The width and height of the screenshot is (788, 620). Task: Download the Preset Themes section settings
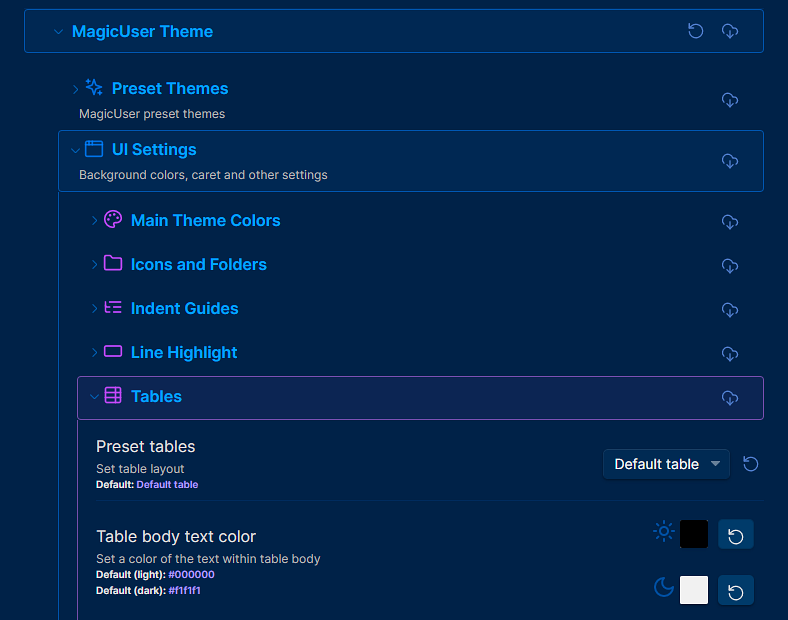tap(730, 100)
